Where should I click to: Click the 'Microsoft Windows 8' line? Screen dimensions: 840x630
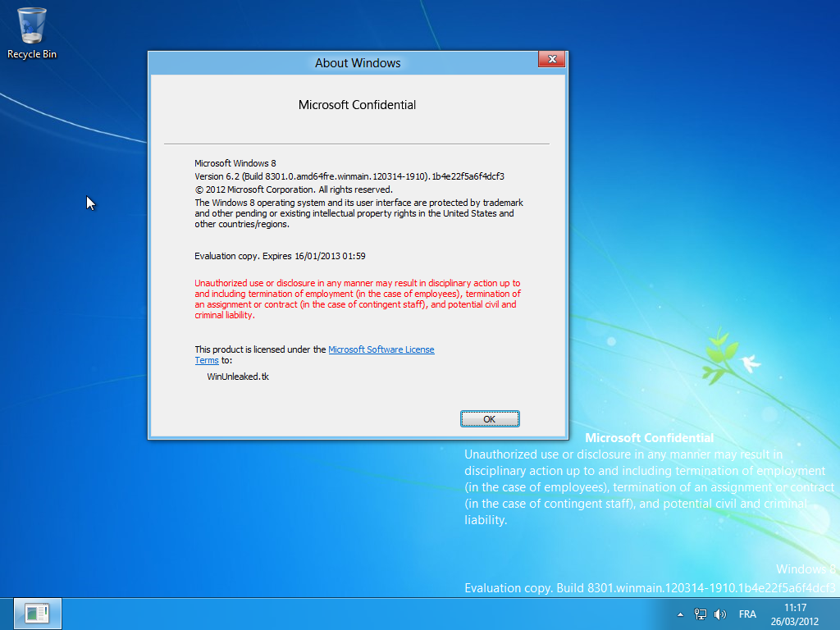(235, 163)
